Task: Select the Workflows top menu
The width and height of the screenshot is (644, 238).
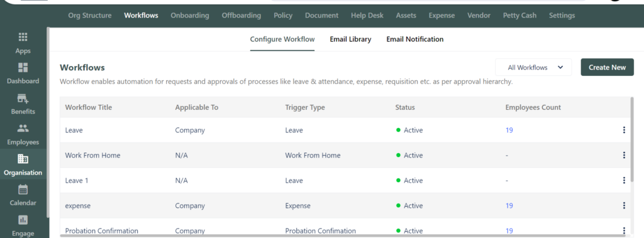Action: (x=141, y=16)
